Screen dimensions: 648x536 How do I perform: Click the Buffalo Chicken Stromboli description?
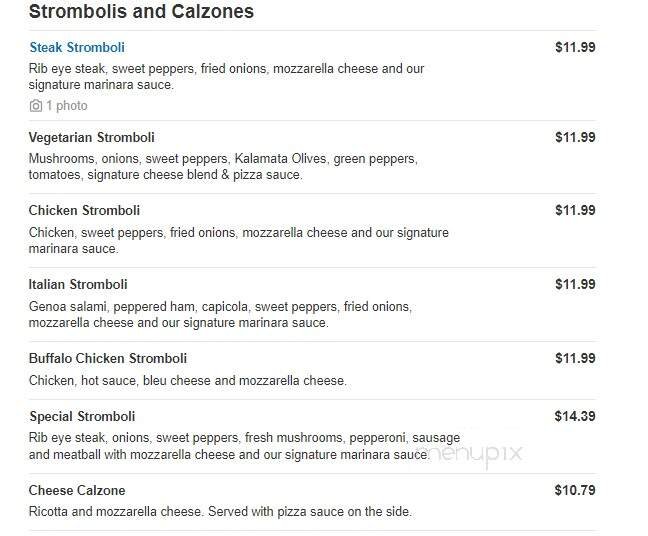(188, 380)
